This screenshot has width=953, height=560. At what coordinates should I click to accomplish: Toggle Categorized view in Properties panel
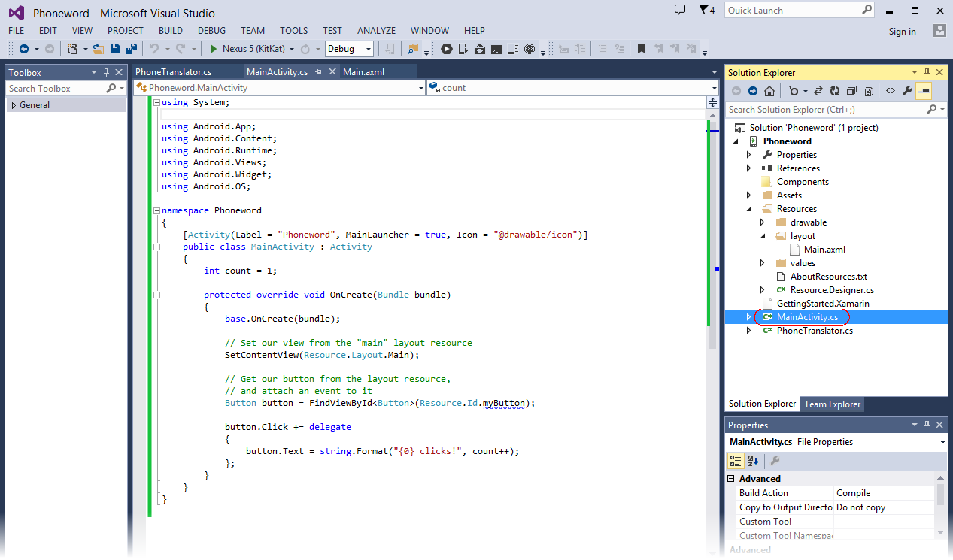(x=736, y=461)
